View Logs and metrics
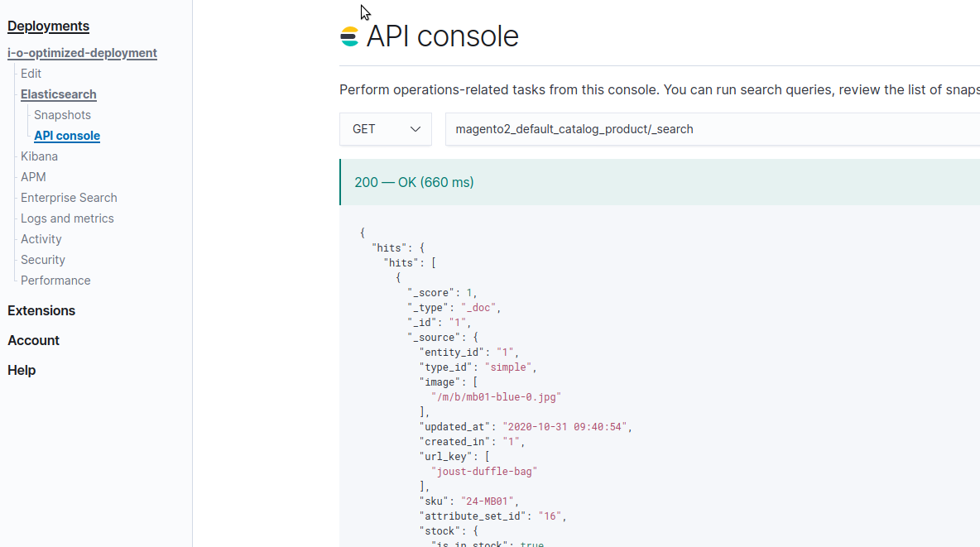The image size is (980, 547). [67, 218]
